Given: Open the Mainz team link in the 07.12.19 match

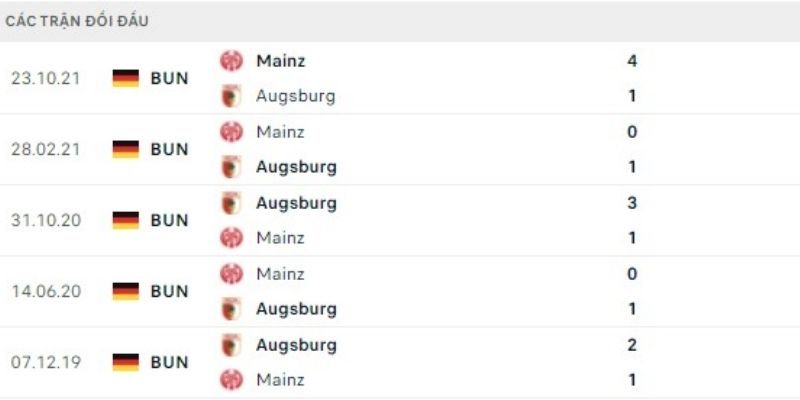Looking at the screenshot, I should coord(280,380).
